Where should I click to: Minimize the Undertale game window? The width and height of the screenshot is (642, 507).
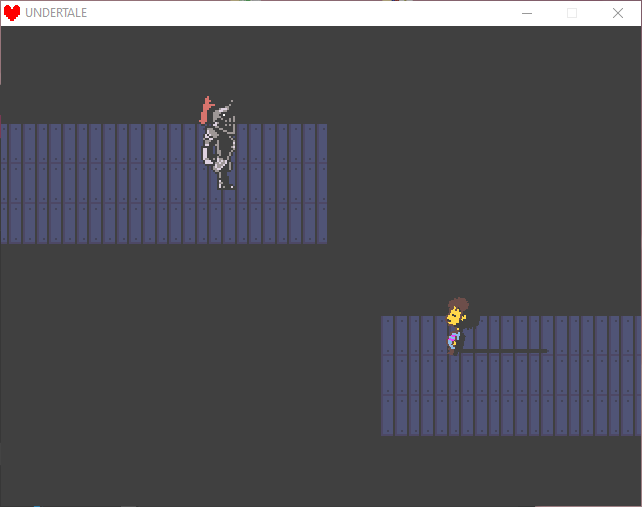coord(527,13)
